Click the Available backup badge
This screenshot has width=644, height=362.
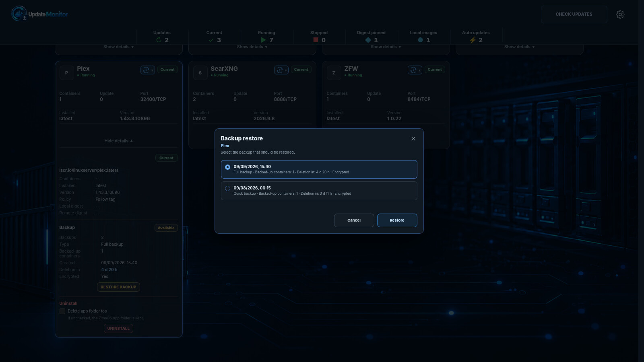(166, 228)
